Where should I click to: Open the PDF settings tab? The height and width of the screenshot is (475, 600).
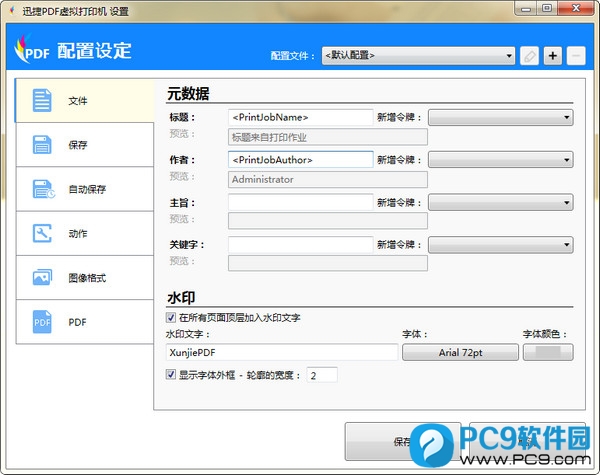[84, 322]
